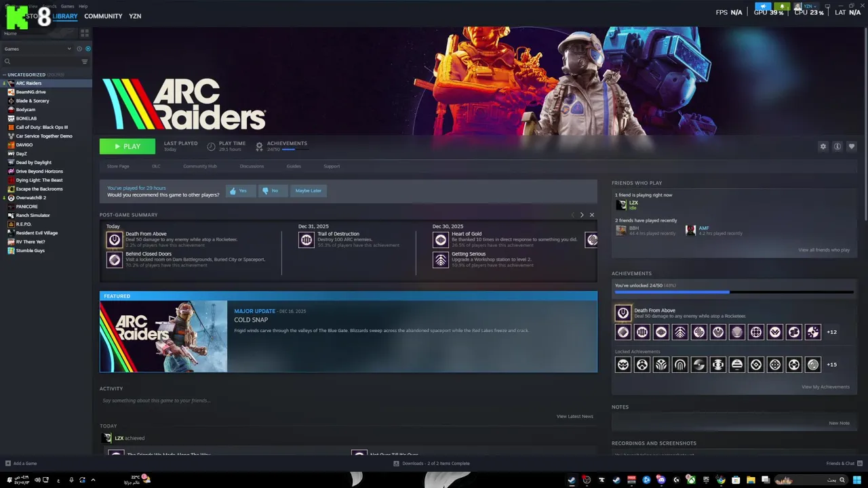Open the Heart of Gold achievement icon
The width and height of the screenshot is (868, 488).
441,240
